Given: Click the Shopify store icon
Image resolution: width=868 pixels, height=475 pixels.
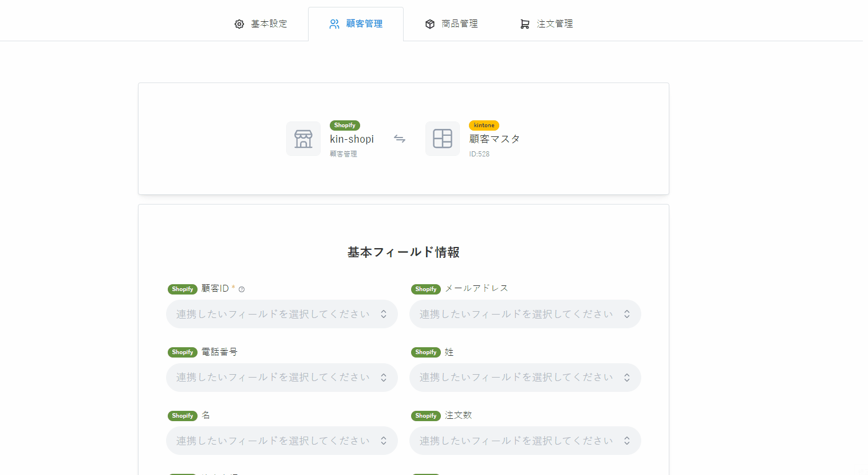Looking at the screenshot, I should [x=303, y=139].
